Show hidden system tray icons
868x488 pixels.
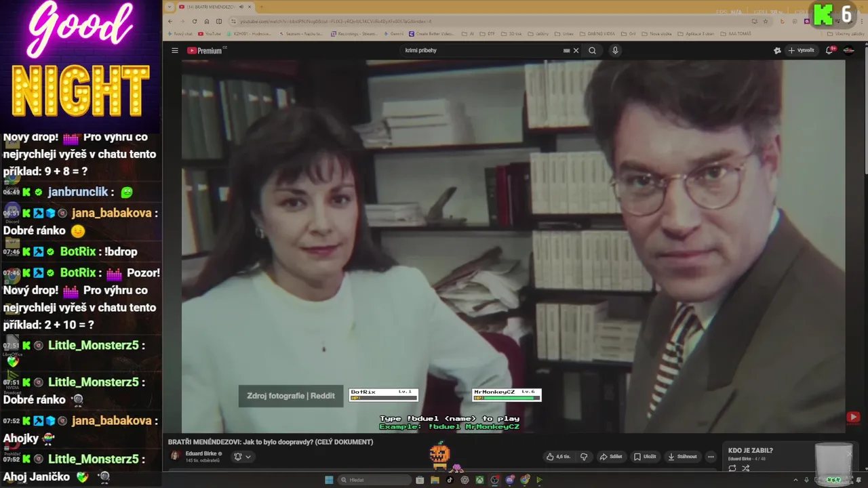click(x=796, y=480)
